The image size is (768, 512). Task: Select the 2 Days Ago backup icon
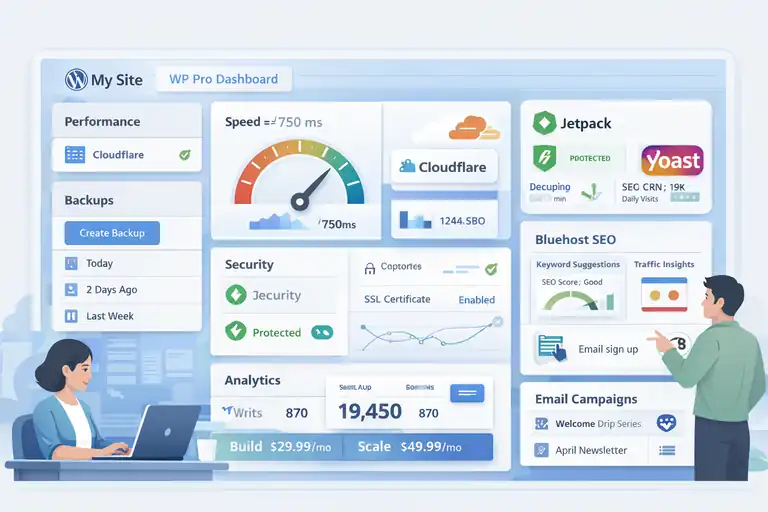tap(71, 290)
